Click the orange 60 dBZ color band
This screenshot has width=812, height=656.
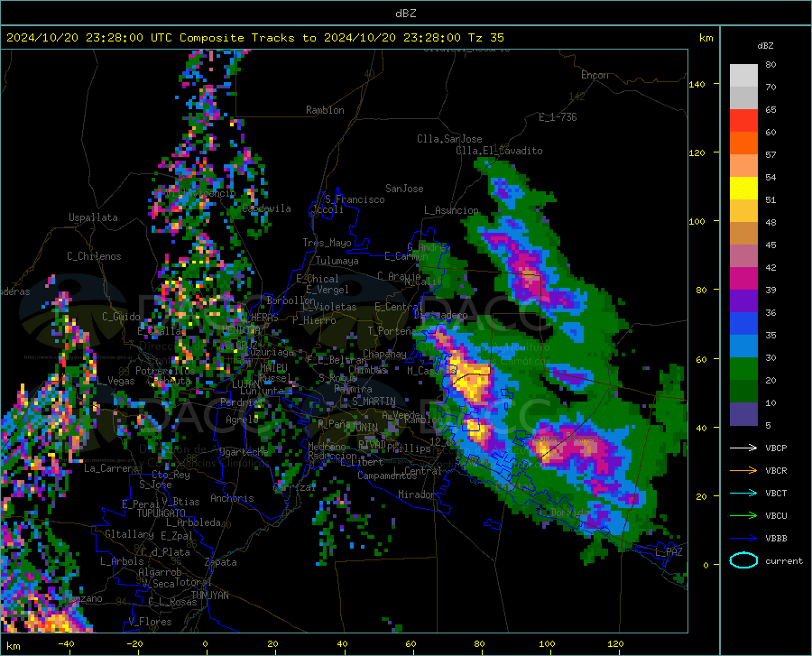point(743,143)
